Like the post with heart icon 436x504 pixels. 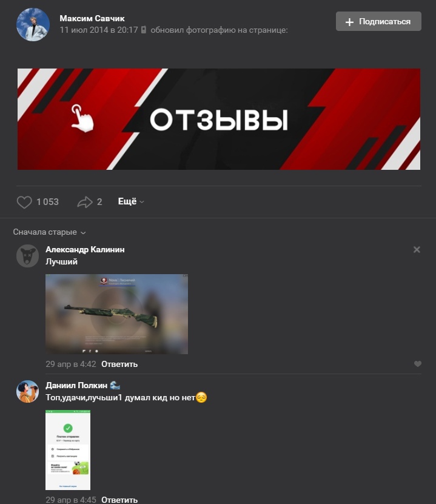[24, 202]
